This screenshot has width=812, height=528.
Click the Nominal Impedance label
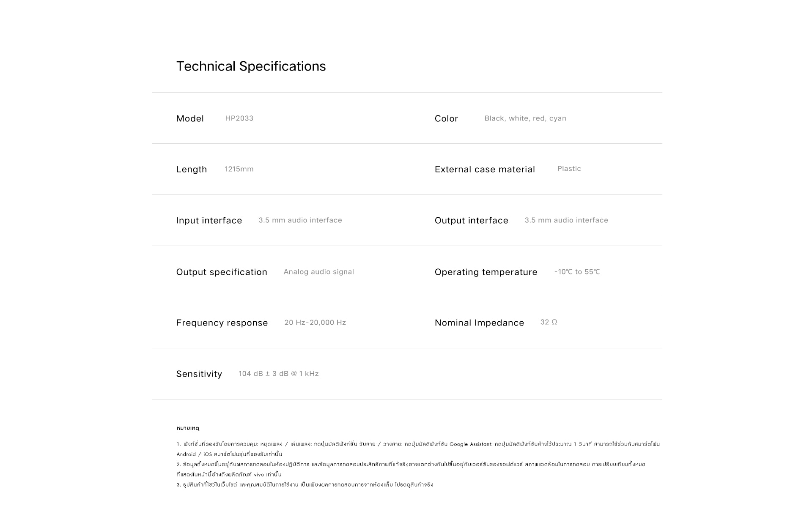pyautogui.click(x=479, y=323)
